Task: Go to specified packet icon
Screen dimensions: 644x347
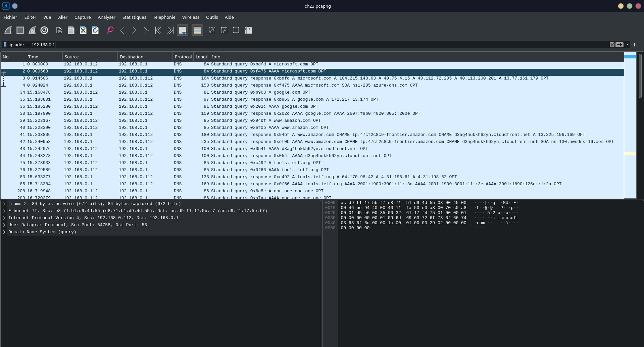Action: [146, 30]
